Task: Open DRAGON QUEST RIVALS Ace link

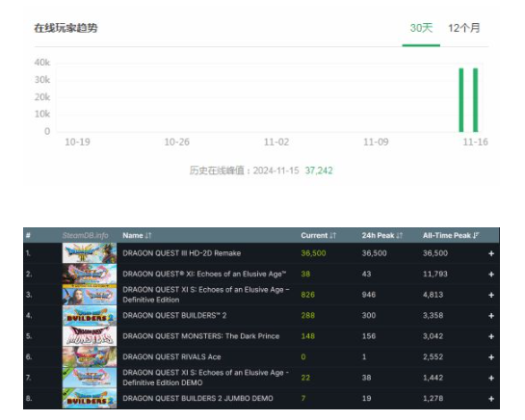Action: (x=171, y=357)
